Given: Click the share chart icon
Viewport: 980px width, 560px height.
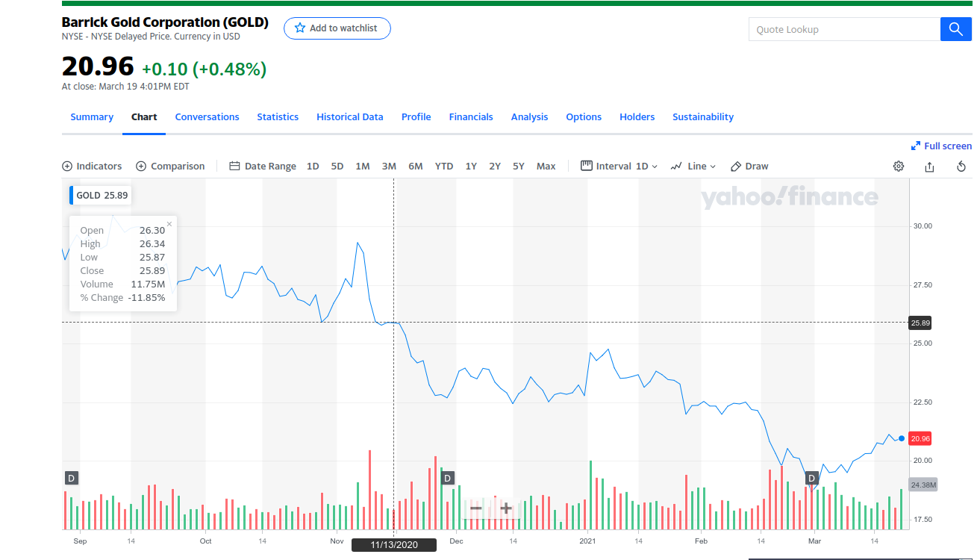Looking at the screenshot, I should point(929,167).
